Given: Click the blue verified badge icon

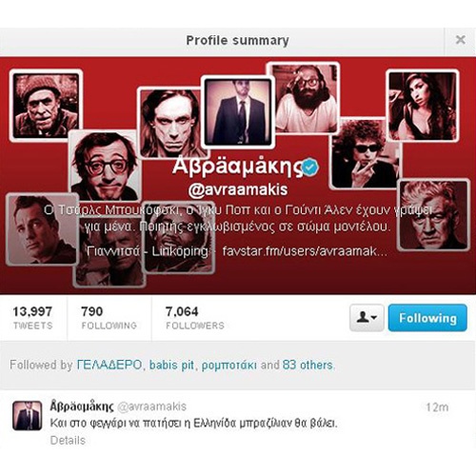Looking at the screenshot, I should (x=310, y=168).
